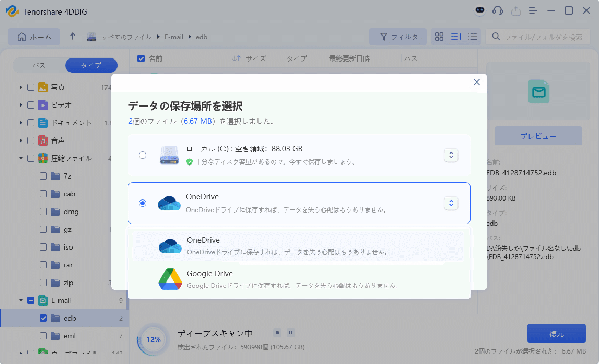The height and width of the screenshot is (364, 599).
Task: Expand the 写真 tree node
Action: click(21, 87)
